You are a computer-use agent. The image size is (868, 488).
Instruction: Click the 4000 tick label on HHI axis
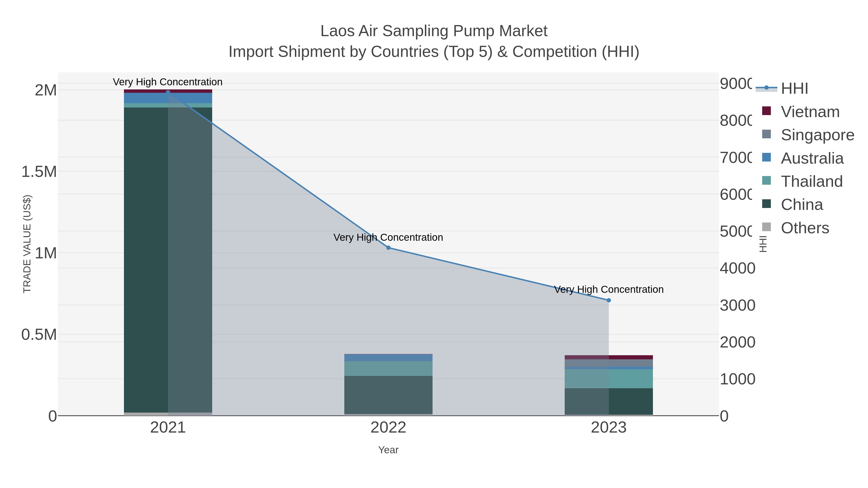pos(738,268)
